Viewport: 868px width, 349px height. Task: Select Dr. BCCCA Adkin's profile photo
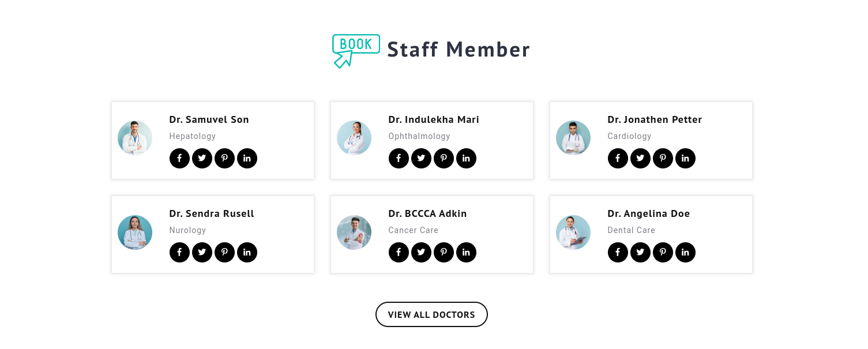[x=354, y=232]
